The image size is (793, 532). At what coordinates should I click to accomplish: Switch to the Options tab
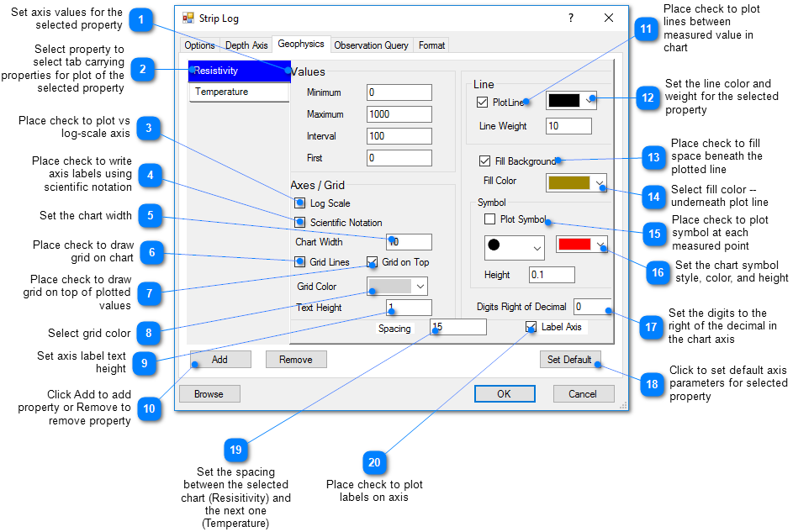(x=199, y=45)
